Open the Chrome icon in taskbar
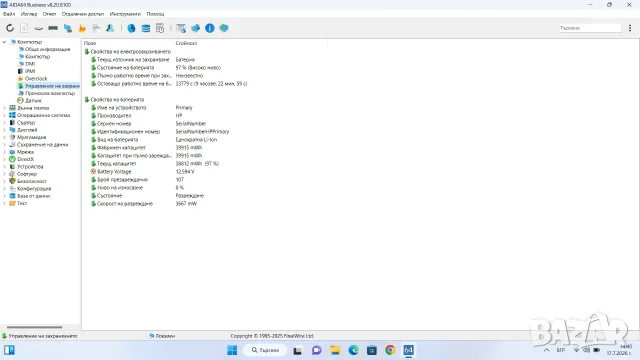 (390, 350)
